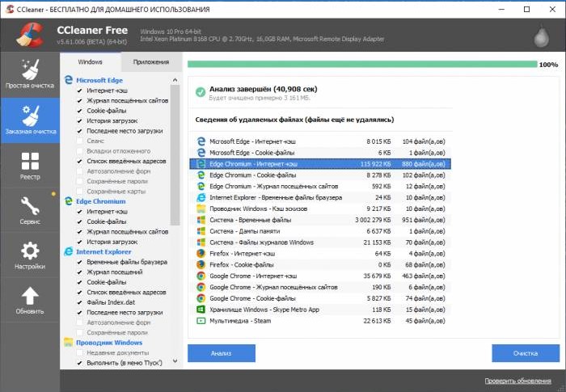Image resolution: width=566 pixels, height=392 pixels.
Task: Collapse Internet Explorer section header
Action: point(103,251)
